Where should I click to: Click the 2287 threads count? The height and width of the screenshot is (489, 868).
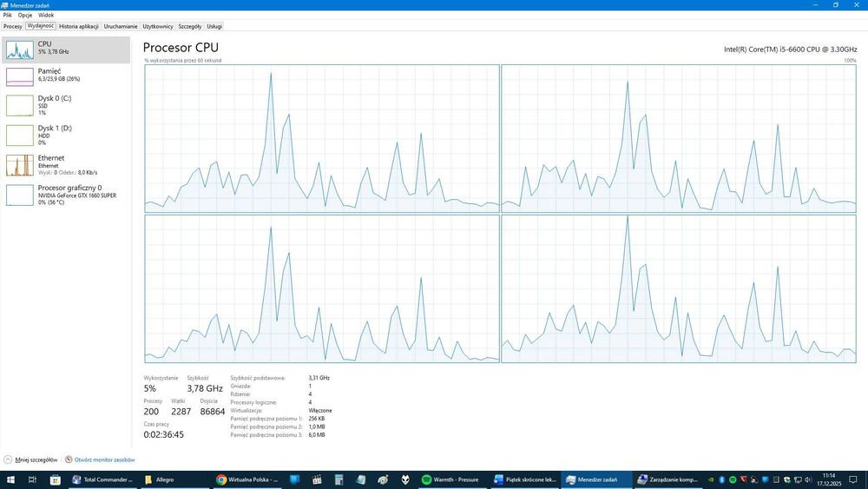tap(181, 412)
